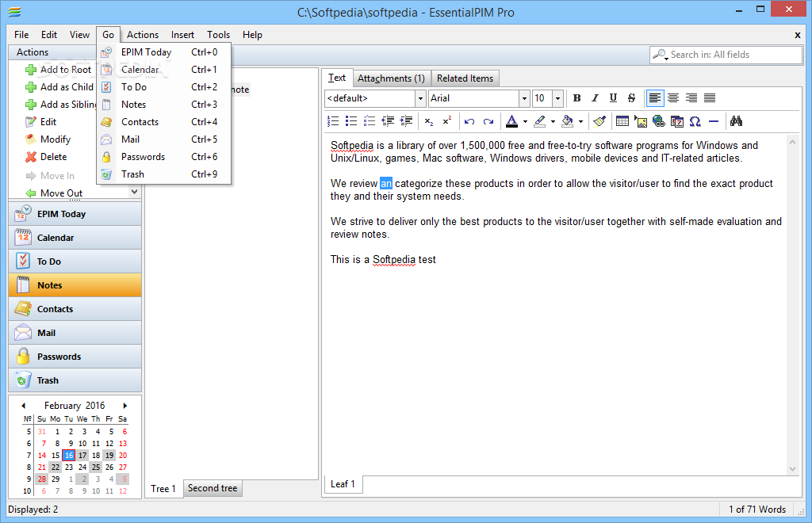Align text left
The image size is (812, 523).
click(x=655, y=97)
